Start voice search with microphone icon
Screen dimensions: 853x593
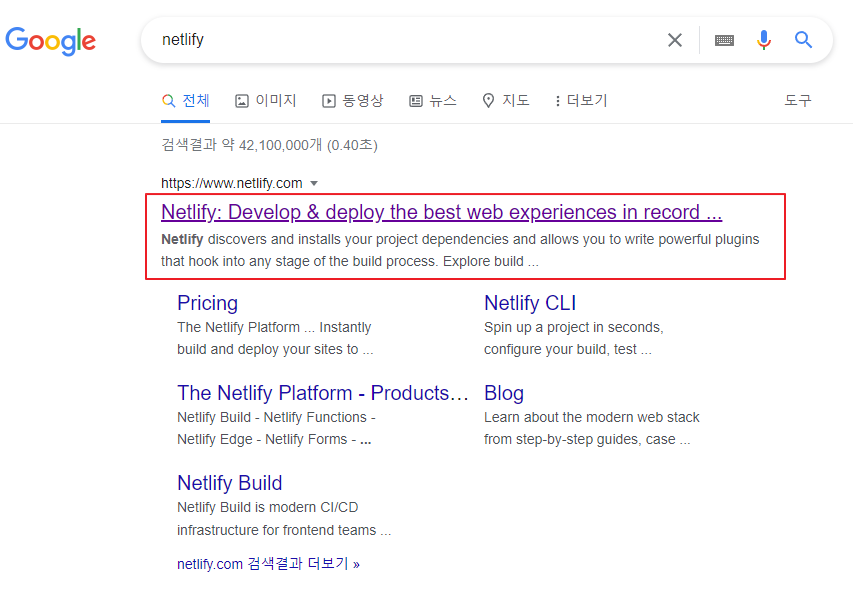764,40
